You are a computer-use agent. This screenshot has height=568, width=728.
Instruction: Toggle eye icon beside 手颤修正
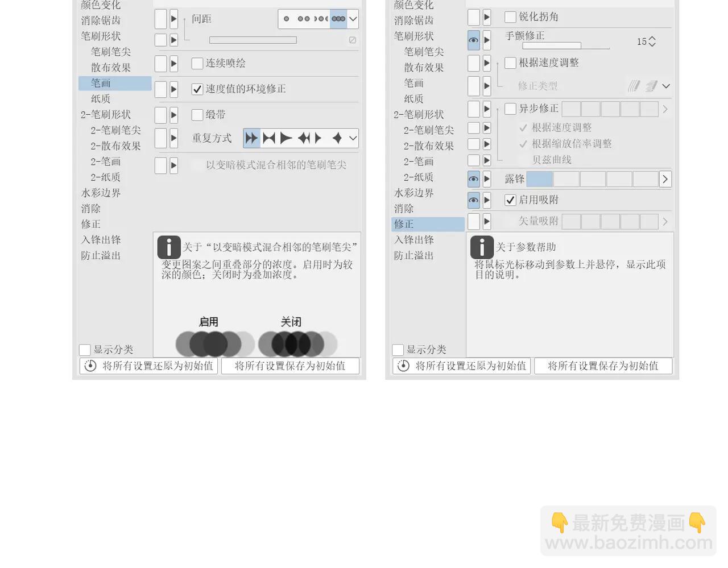(473, 40)
